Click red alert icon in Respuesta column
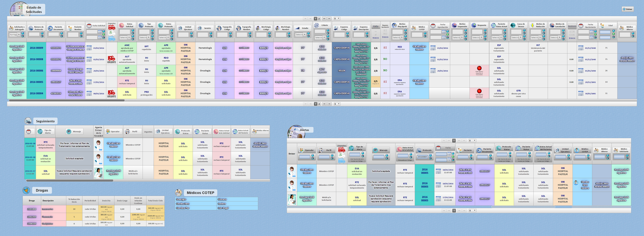This screenshot has height=236, width=644. (x=479, y=68)
